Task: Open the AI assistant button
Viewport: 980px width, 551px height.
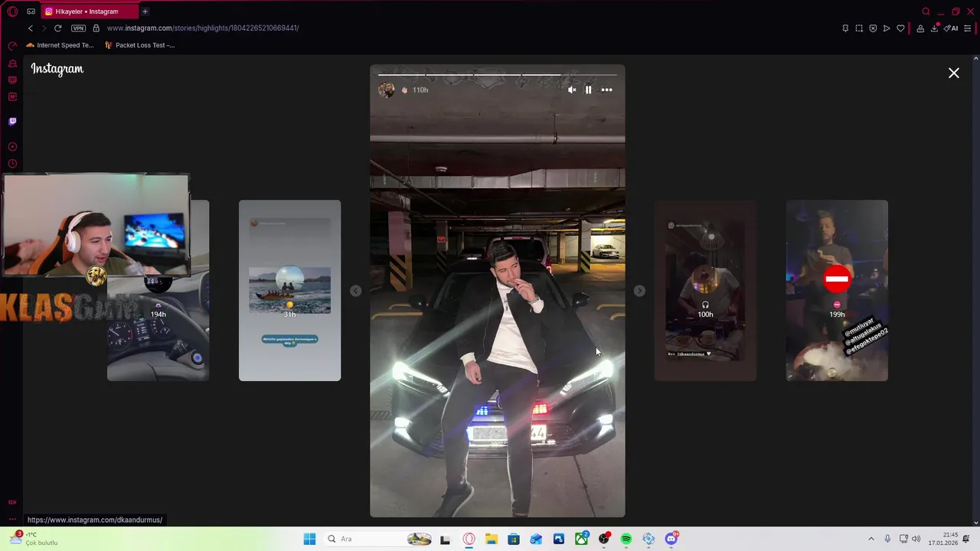Action: point(951,28)
